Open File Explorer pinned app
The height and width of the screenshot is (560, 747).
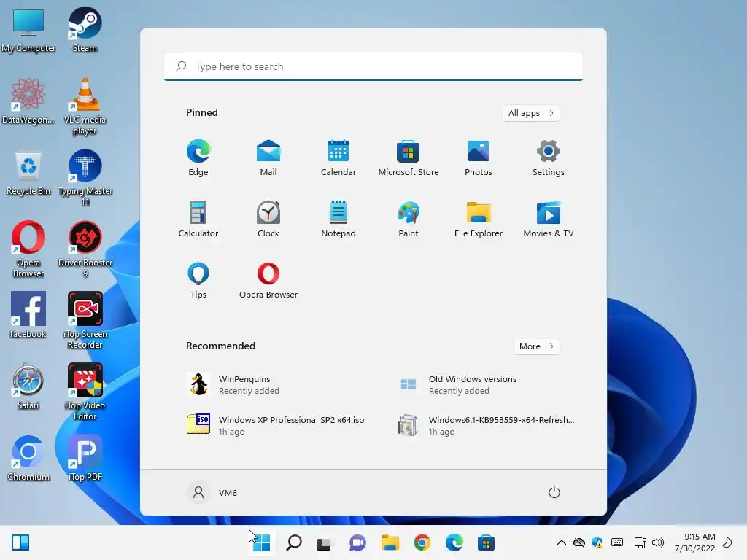coord(479,219)
